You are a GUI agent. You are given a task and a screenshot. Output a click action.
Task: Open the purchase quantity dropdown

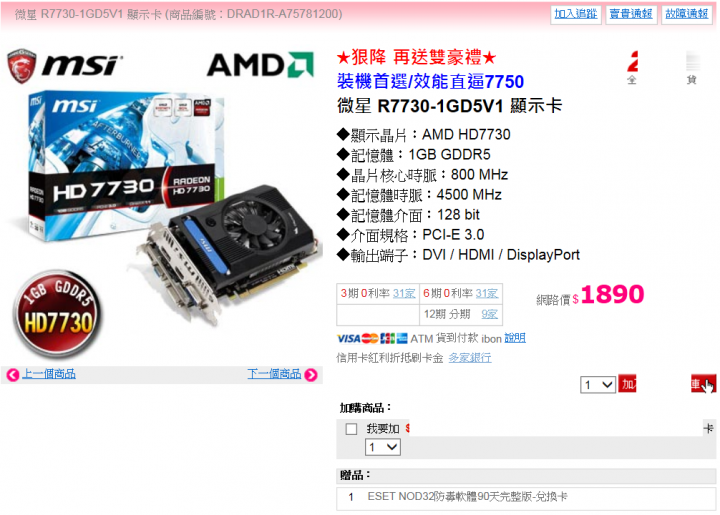(597, 385)
